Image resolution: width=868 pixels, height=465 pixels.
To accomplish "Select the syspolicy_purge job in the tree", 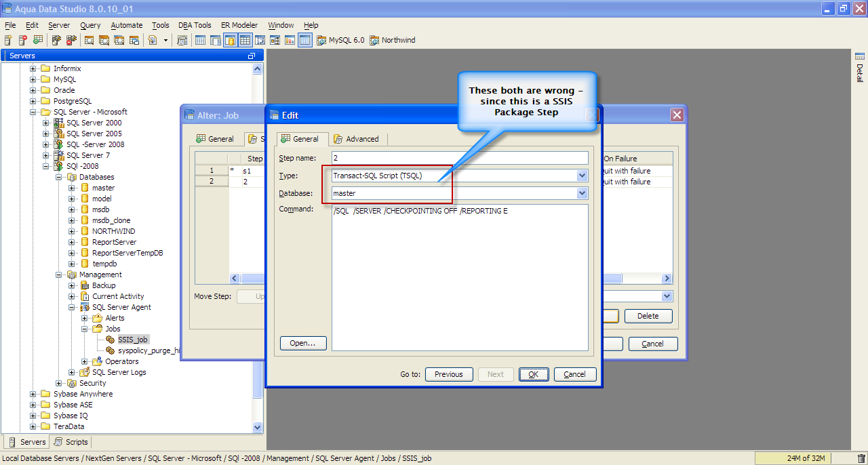I will pos(147,350).
